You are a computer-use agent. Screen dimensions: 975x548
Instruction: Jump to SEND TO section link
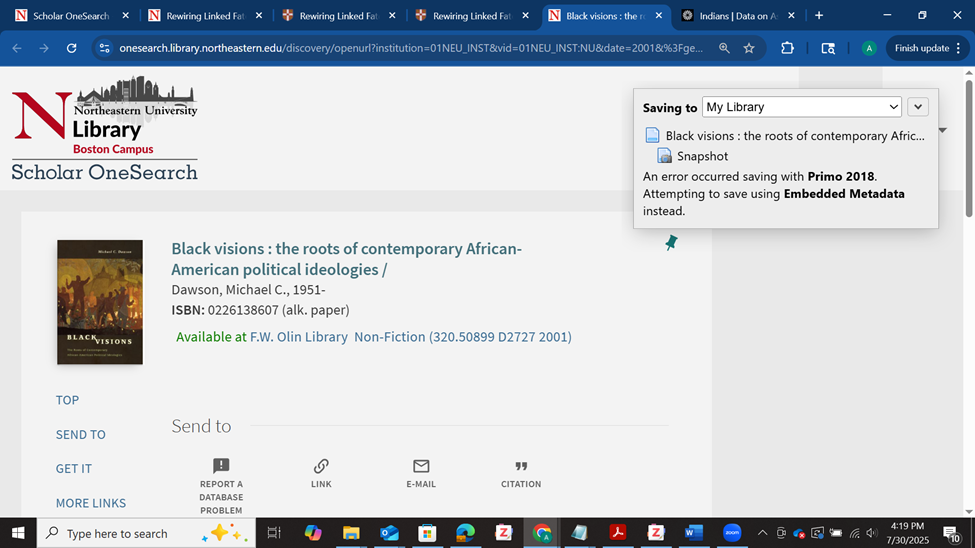(81, 434)
